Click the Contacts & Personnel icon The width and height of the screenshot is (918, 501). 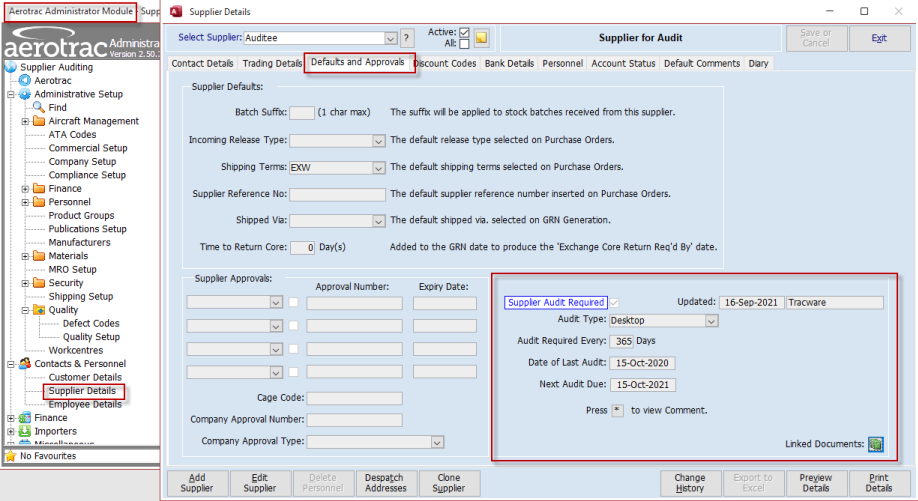[x=25, y=363]
